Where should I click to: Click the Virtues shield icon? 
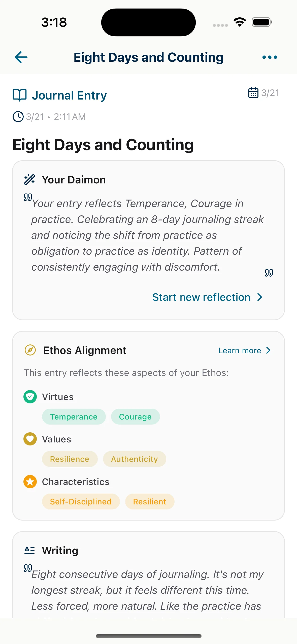[30, 396]
